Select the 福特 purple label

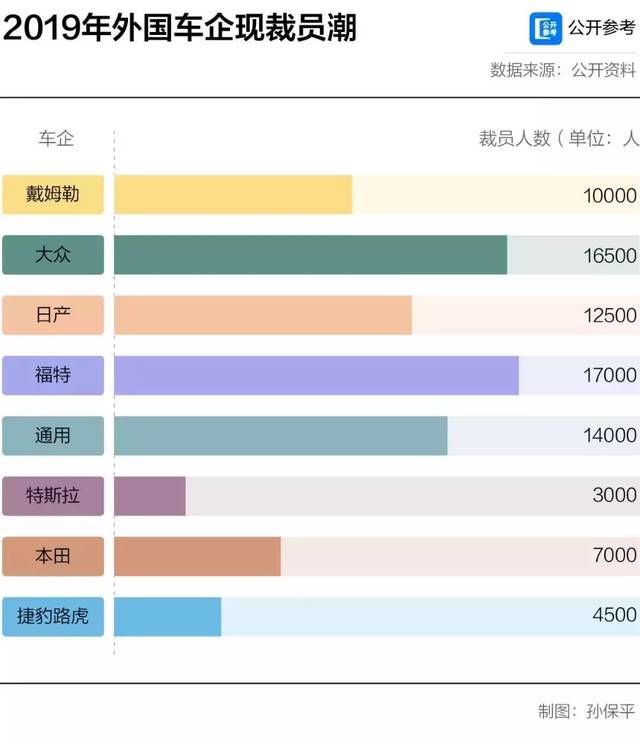coord(53,375)
